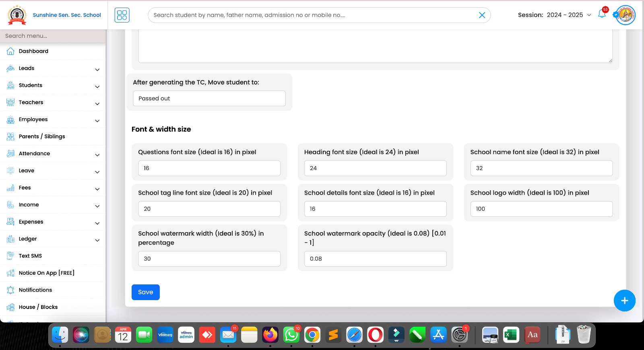This screenshot has width=644, height=350.
Task: Click the House / Blocks icon
Action: (x=10, y=307)
